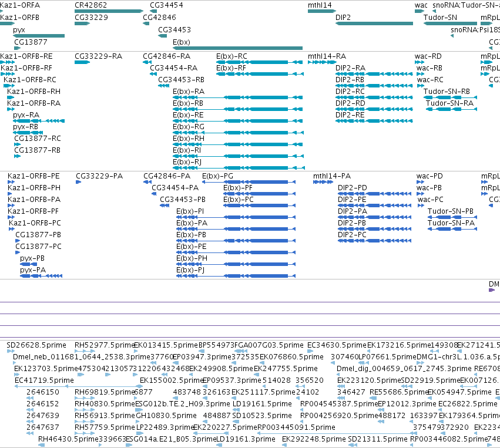Image resolution: width=500 pixels, height=448 pixels.
Task: Click the DIP2-PD protein label
Action: click(353, 188)
